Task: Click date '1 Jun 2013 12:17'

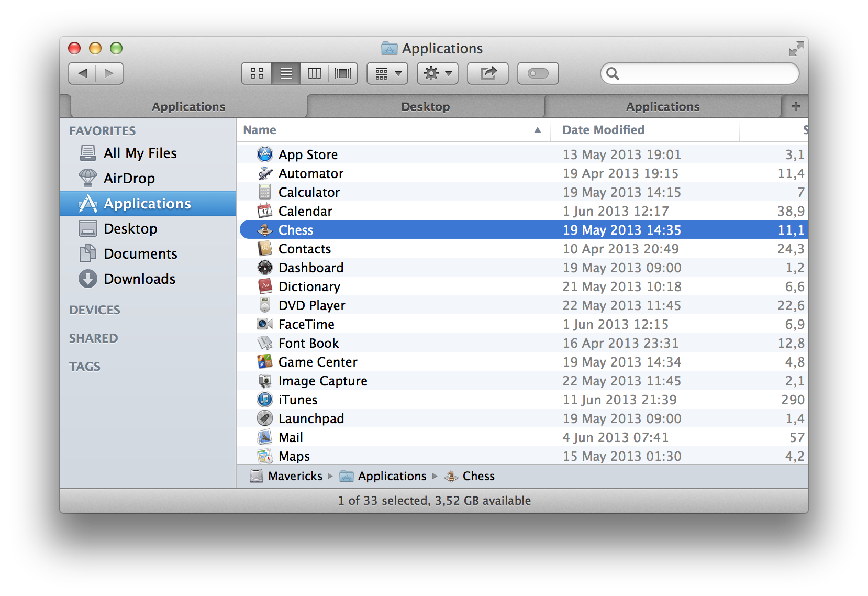Action: [x=616, y=211]
